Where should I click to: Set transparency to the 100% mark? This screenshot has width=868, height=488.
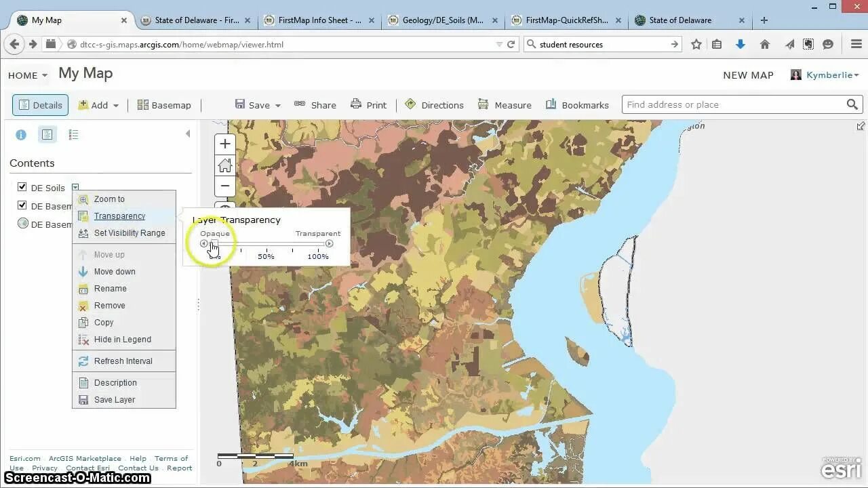pyautogui.click(x=318, y=256)
